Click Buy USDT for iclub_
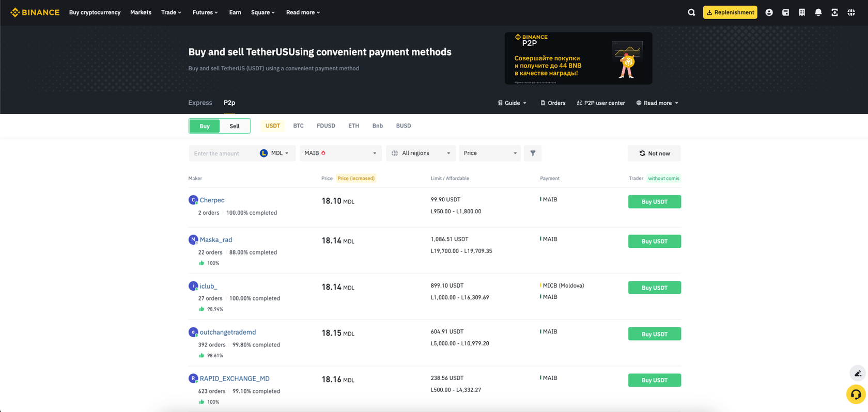 [x=655, y=288]
